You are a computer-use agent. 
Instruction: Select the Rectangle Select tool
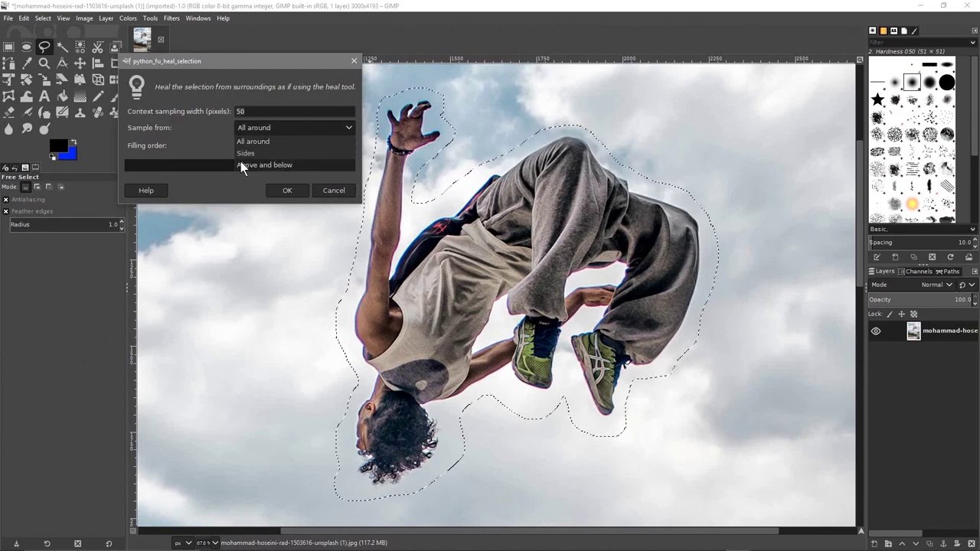[x=8, y=47]
